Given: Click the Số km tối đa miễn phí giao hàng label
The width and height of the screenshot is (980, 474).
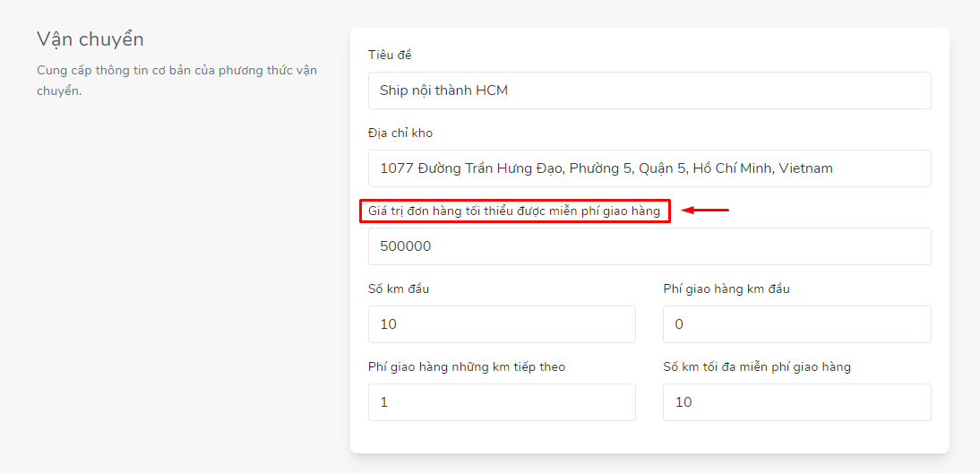Looking at the screenshot, I should tap(757, 367).
